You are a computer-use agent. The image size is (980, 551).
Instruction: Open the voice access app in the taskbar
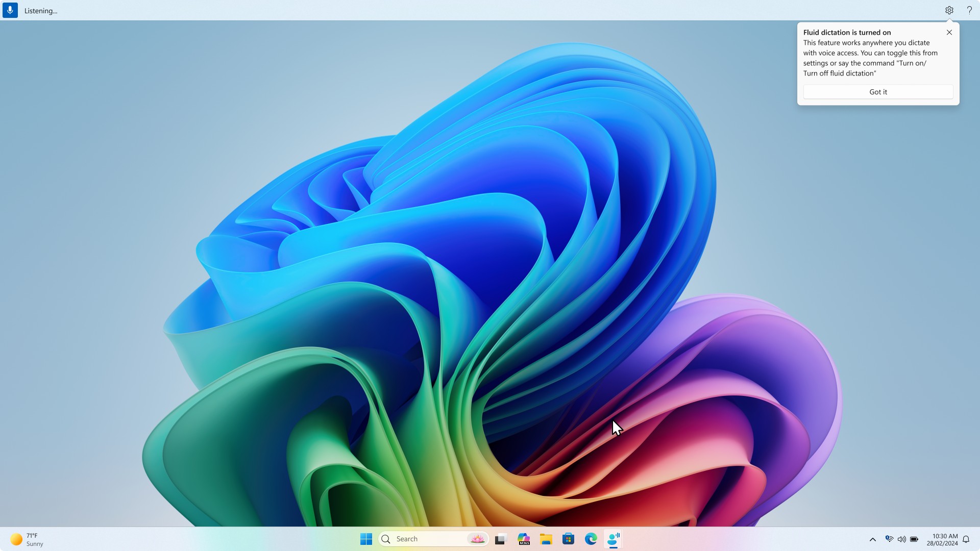[613, 538]
